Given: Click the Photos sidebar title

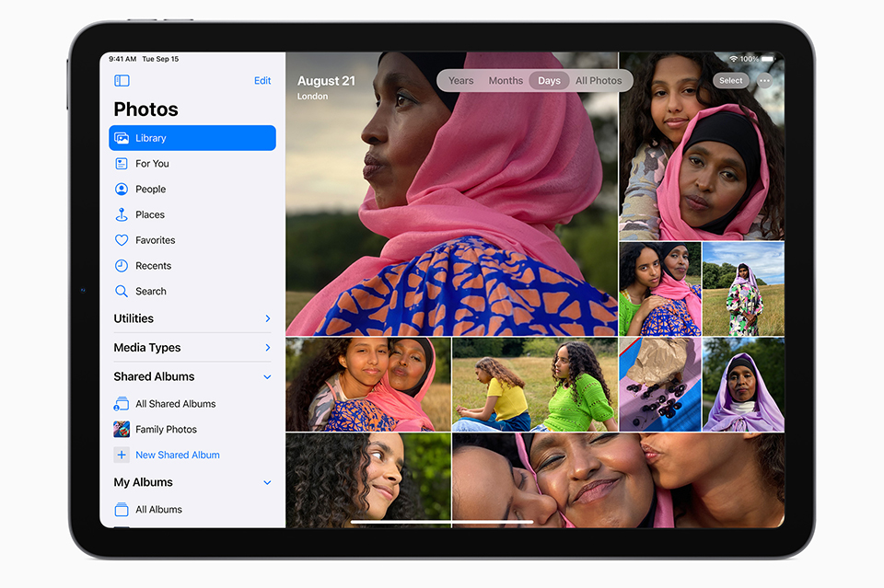Looking at the screenshot, I should [146, 110].
